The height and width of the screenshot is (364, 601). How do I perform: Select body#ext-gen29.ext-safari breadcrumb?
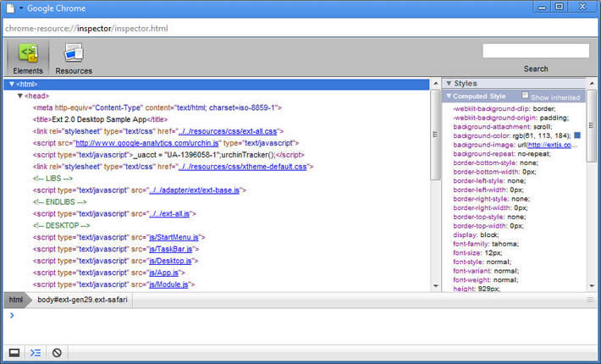coord(82,300)
